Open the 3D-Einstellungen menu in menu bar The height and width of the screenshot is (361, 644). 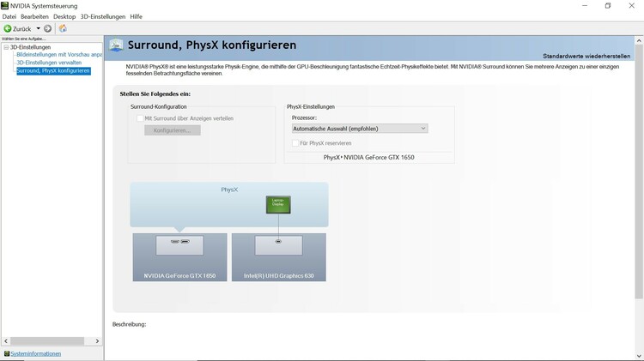tap(103, 17)
